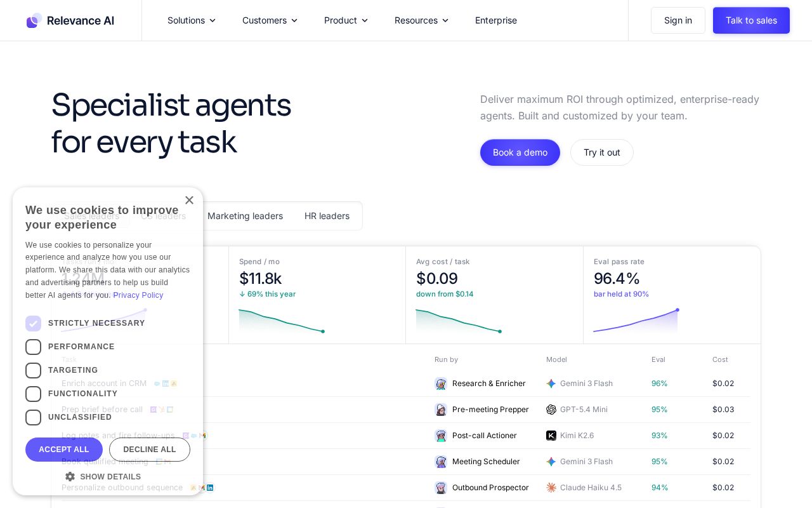Click the 94% eval for Outbound Prospector
Image resolution: width=812 pixels, height=508 pixels.
tap(660, 488)
